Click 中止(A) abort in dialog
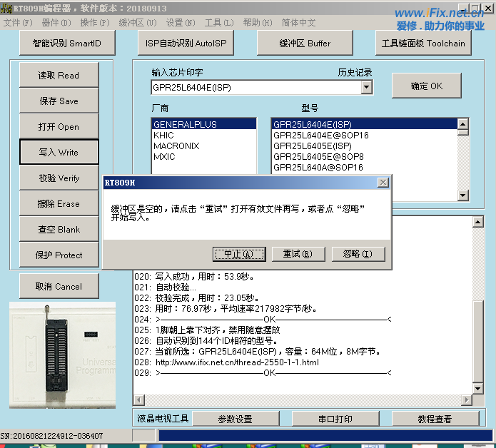The height and width of the screenshot is (448, 496). pos(239,254)
